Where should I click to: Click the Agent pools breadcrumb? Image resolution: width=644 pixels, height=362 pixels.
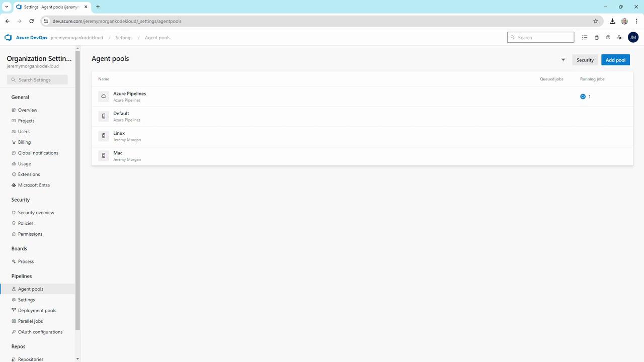[x=157, y=38]
